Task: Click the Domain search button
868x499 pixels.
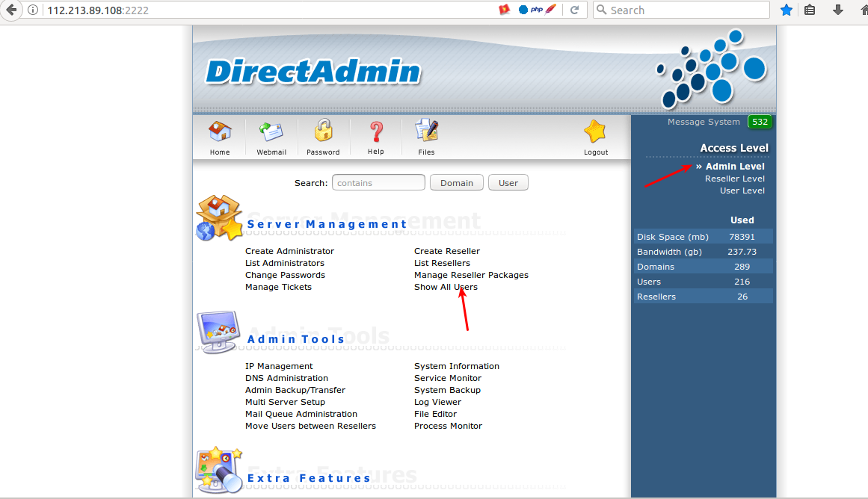Action: click(457, 182)
